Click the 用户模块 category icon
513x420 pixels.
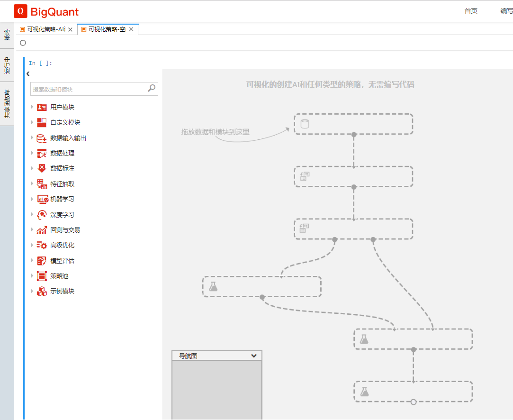(42, 107)
